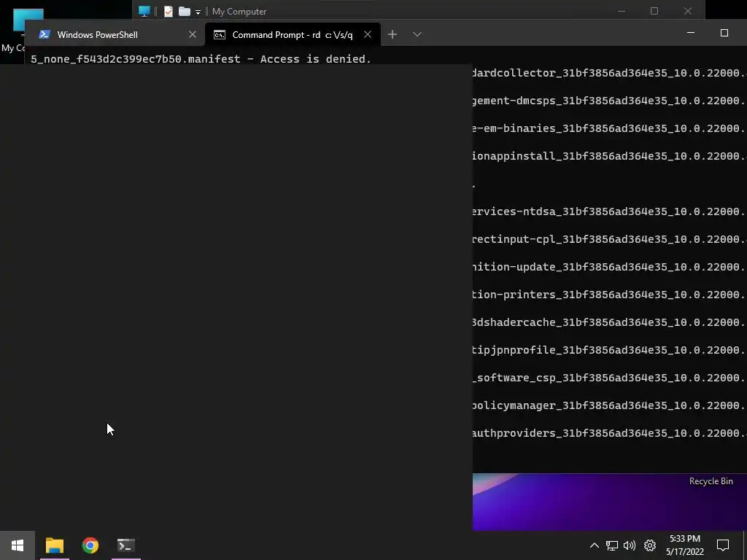Click the Command Prompt tab icon
747x560 pixels.
[x=219, y=35]
